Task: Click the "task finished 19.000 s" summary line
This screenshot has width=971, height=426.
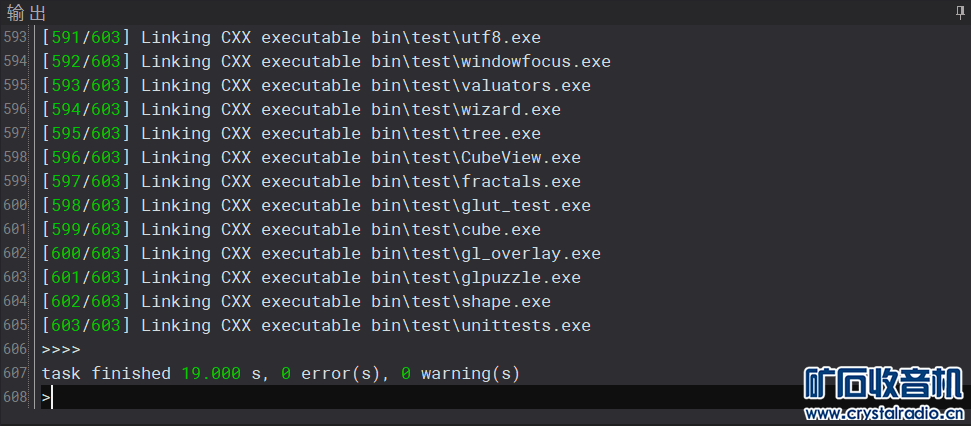Action: point(281,374)
